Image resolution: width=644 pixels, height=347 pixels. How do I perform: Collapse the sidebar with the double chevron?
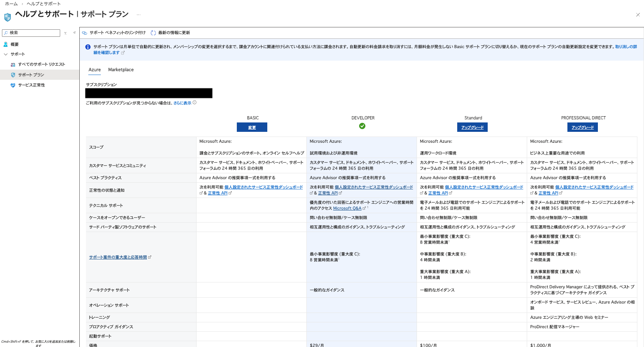coord(74,33)
